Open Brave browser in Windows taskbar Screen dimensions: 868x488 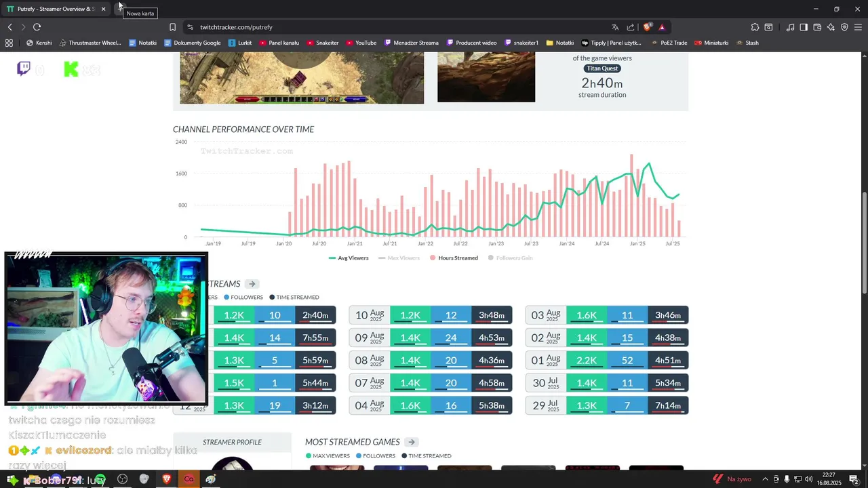(166, 479)
